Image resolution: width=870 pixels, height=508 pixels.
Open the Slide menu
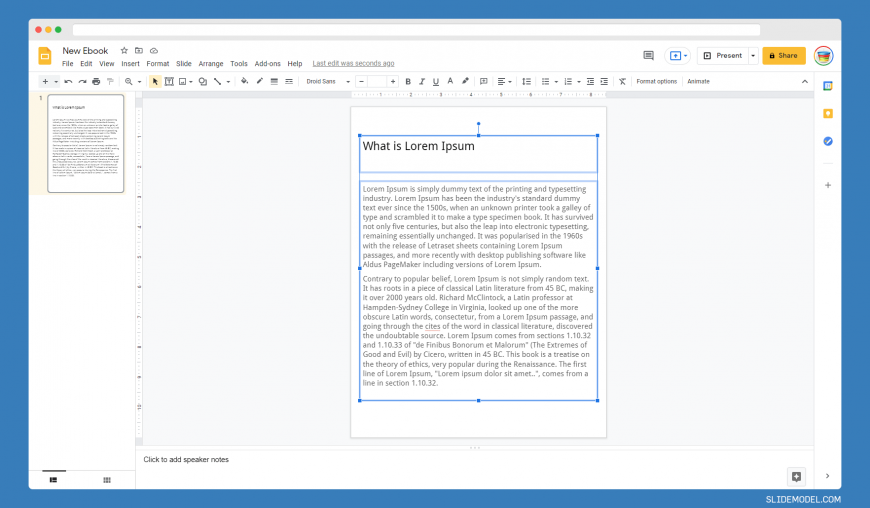click(184, 64)
